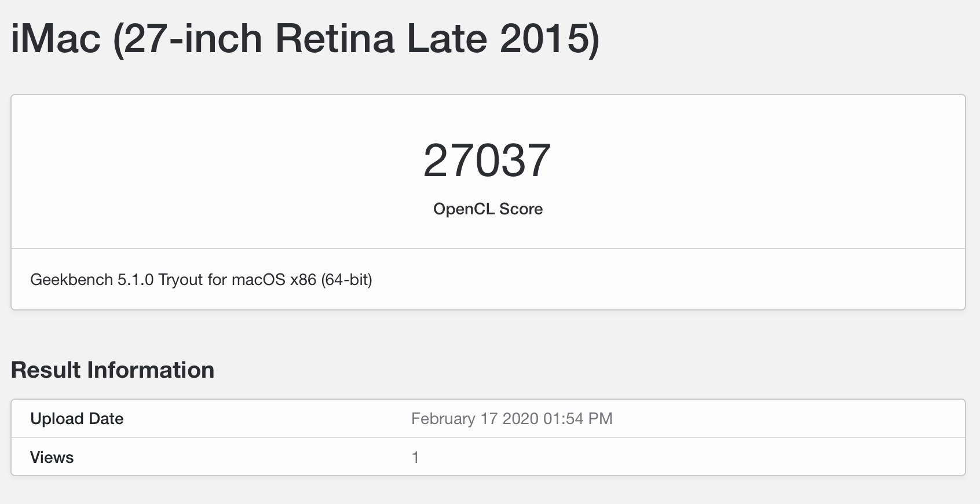Click the Result Information heading
The width and height of the screenshot is (980, 504).
(x=112, y=370)
